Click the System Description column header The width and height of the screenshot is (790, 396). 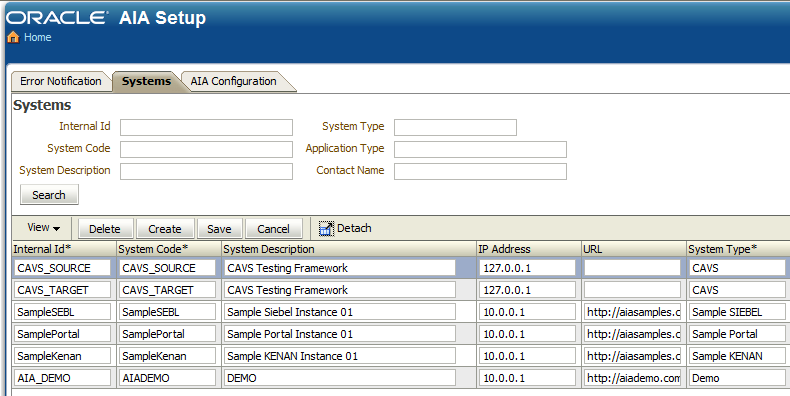tap(349, 249)
